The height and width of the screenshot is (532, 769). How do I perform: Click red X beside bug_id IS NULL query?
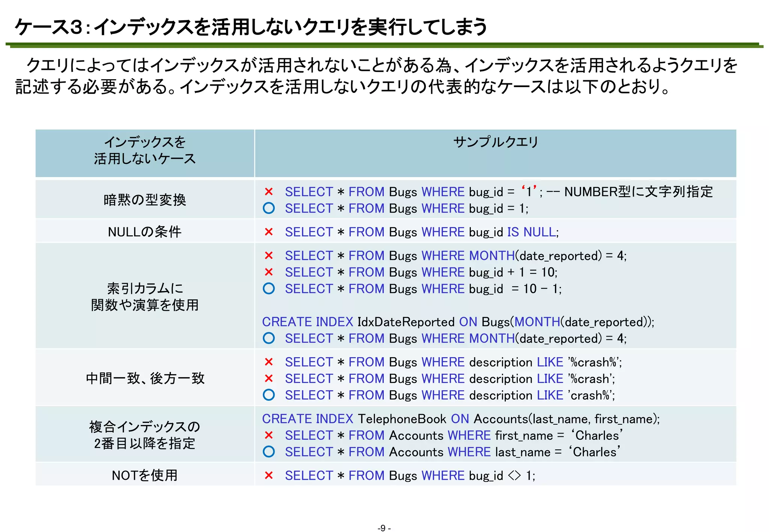(268, 232)
